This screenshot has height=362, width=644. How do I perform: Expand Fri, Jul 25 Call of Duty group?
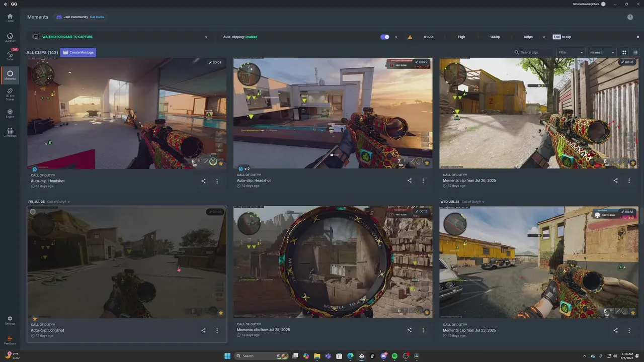click(69, 202)
